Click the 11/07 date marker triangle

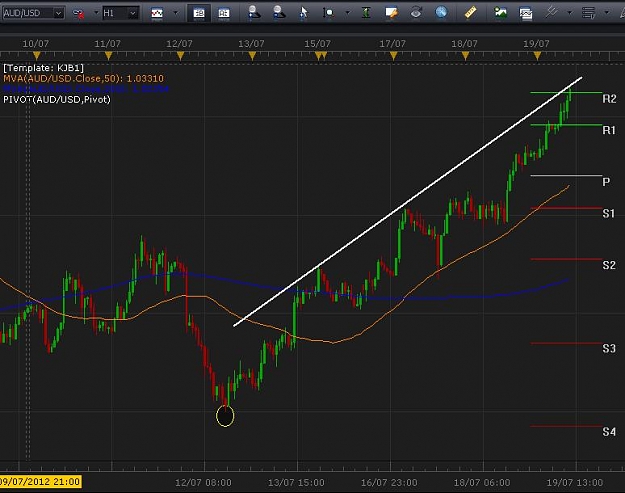(x=108, y=55)
